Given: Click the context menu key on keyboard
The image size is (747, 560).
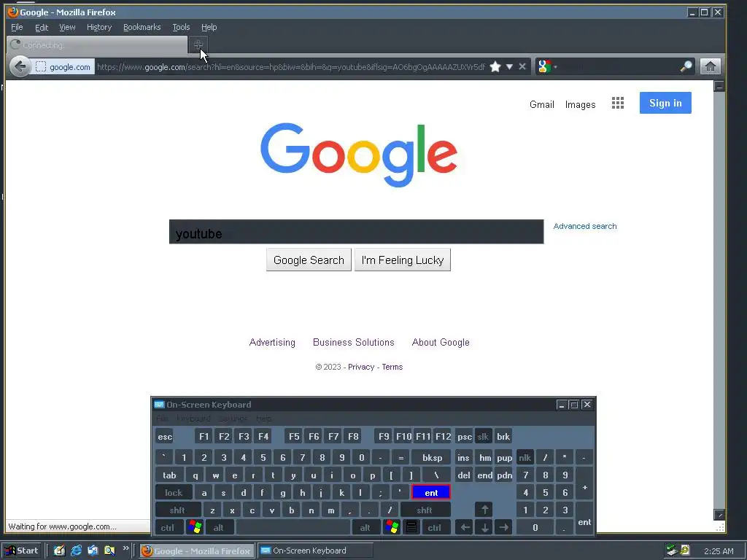Looking at the screenshot, I should (x=411, y=528).
